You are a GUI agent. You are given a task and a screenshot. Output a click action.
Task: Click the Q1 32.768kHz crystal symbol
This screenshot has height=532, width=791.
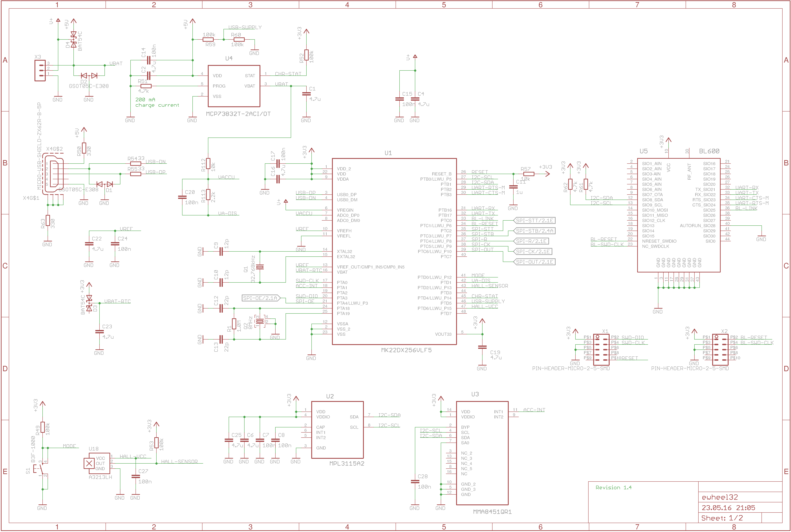pos(260,267)
